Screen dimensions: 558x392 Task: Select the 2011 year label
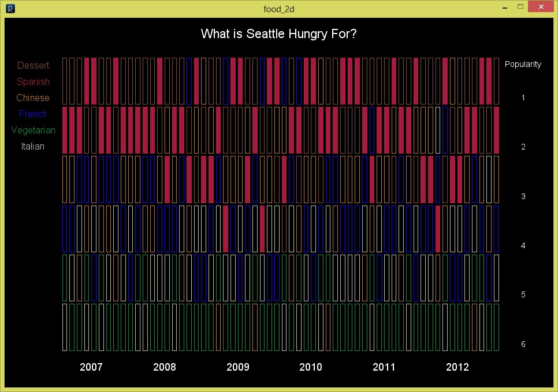(x=384, y=367)
